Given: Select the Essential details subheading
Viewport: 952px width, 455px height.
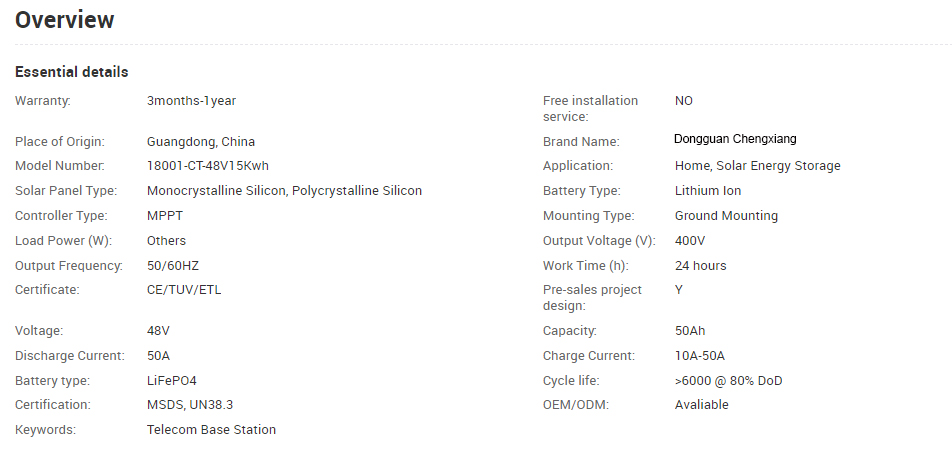Looking at the screenshot, I should (x=72, y=72).
